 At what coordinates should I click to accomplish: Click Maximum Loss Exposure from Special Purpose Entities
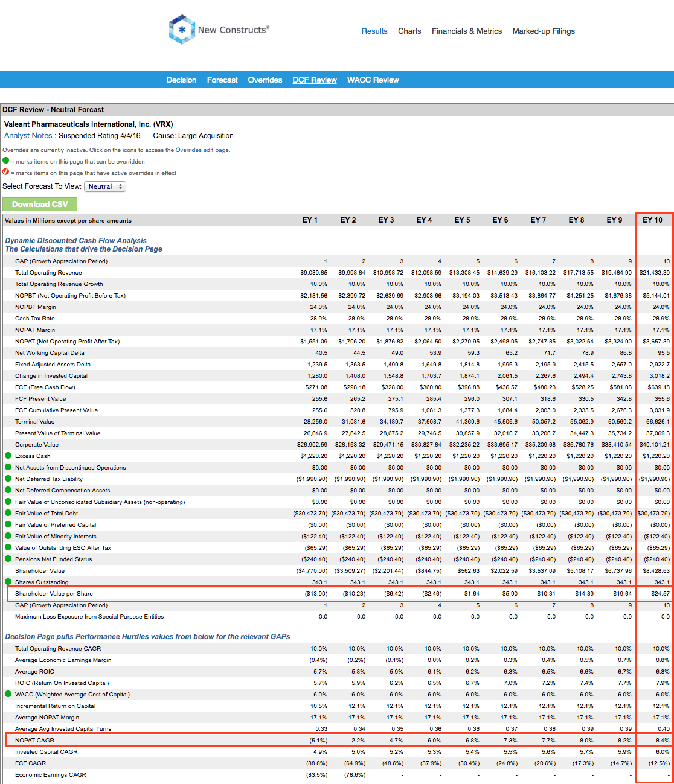89,617
